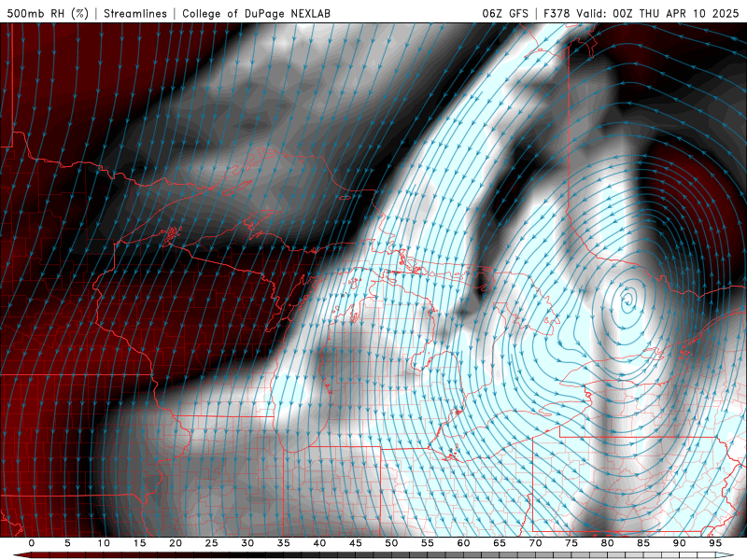Click the '75' color bar label
The height and width of the screenshot is (560, 747).
click(571, 543)
